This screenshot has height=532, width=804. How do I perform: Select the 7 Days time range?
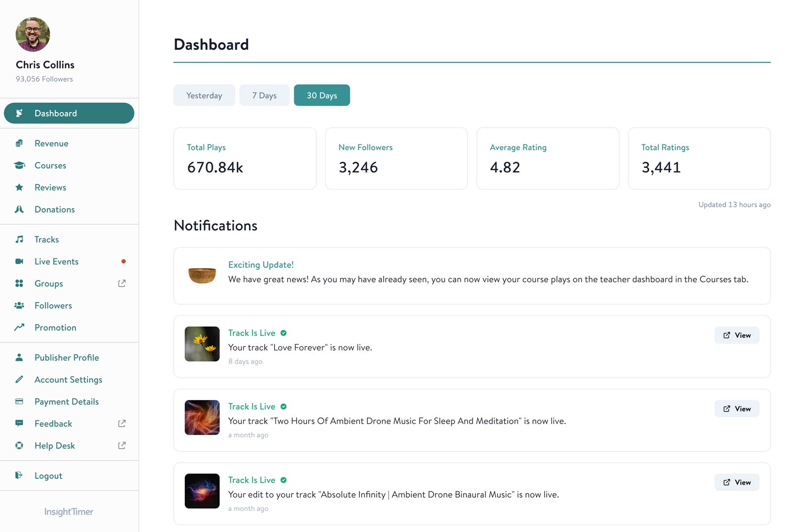pyautogui.click(x=264, y=95)
